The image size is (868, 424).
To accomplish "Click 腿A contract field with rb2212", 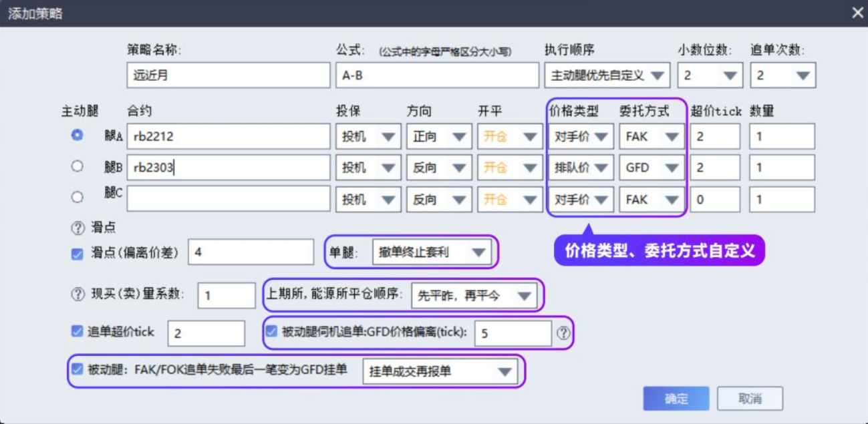I will click(x=229, y=136).
